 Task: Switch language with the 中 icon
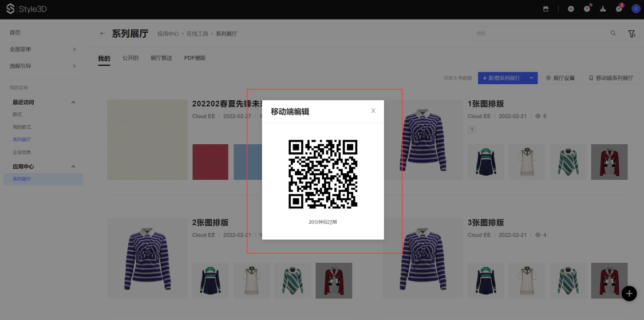tap(571, 9)
